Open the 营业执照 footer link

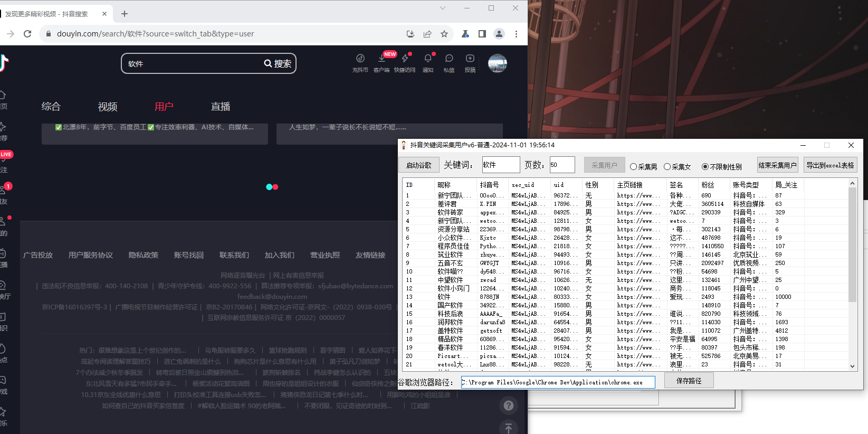(325, 255)
